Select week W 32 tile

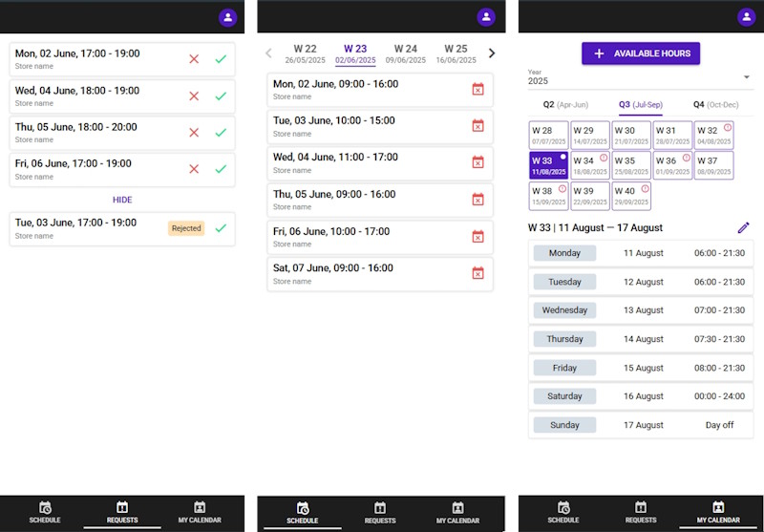coord(713,135)
